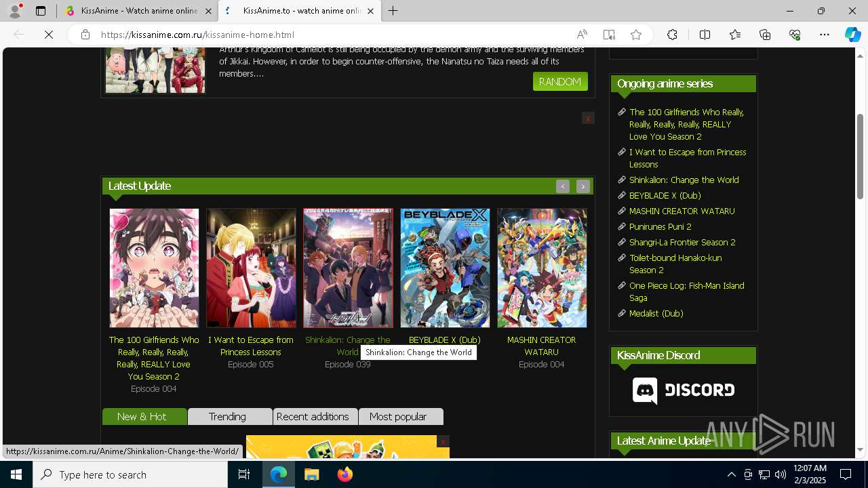Open MASHIN CREATOR WATARU title under poster

(542, 346)
